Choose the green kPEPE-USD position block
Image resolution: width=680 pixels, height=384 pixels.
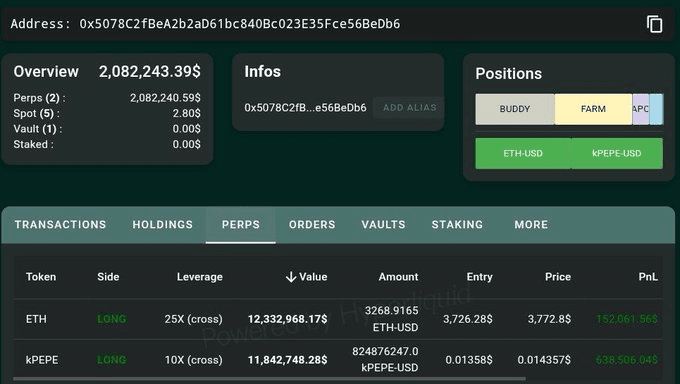(x=617, y=153)
